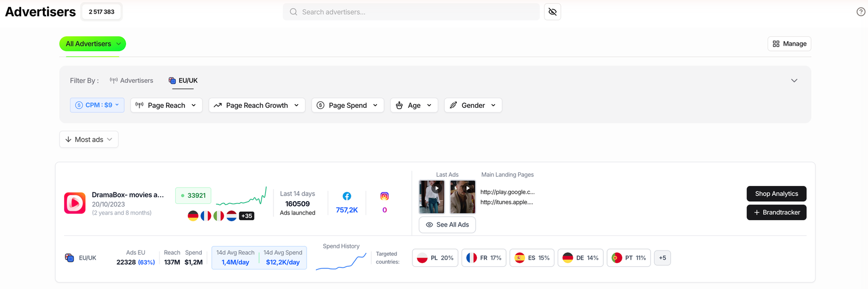Open the second last-ad video thumbnail

463,197
